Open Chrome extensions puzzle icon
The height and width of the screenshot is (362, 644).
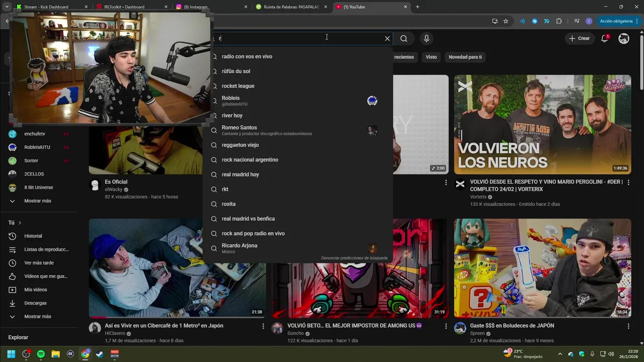(559, 21)
